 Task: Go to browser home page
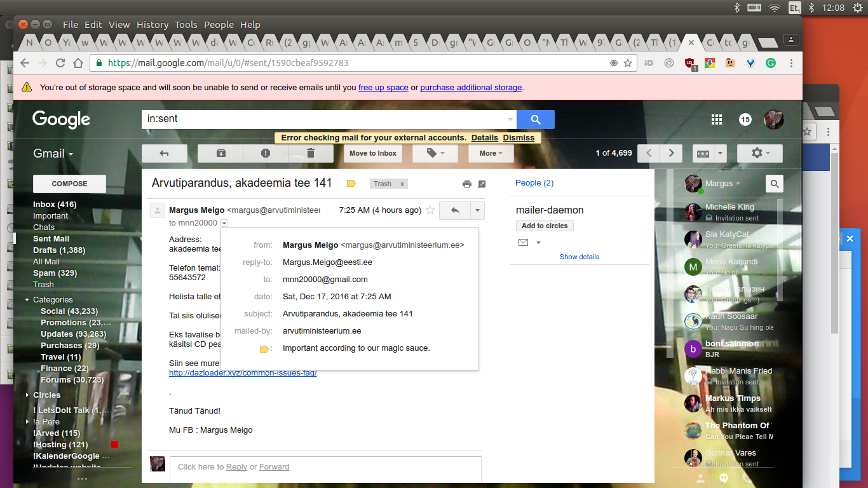[78, 63]
